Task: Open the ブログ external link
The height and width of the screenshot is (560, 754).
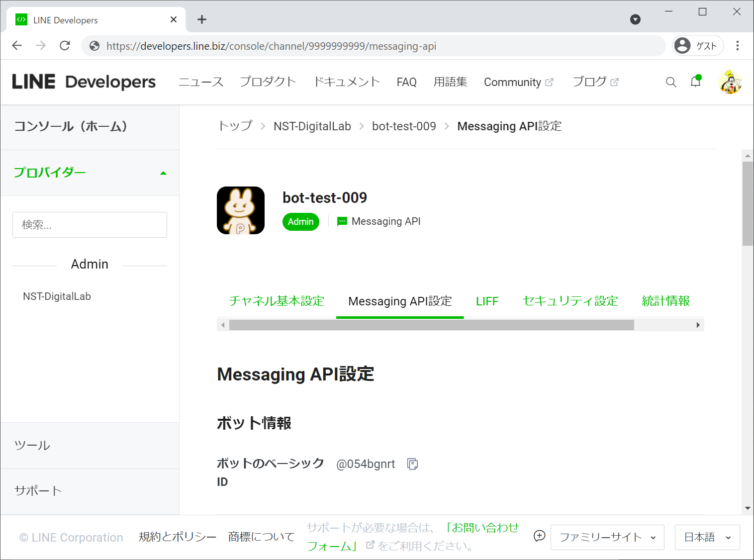Action: point(595,82)
